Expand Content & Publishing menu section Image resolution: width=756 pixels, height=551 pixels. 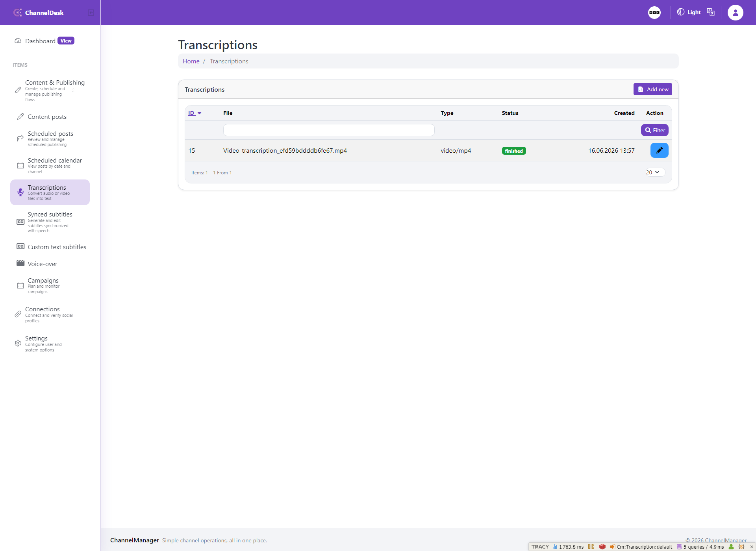click(x=50, y=91)
